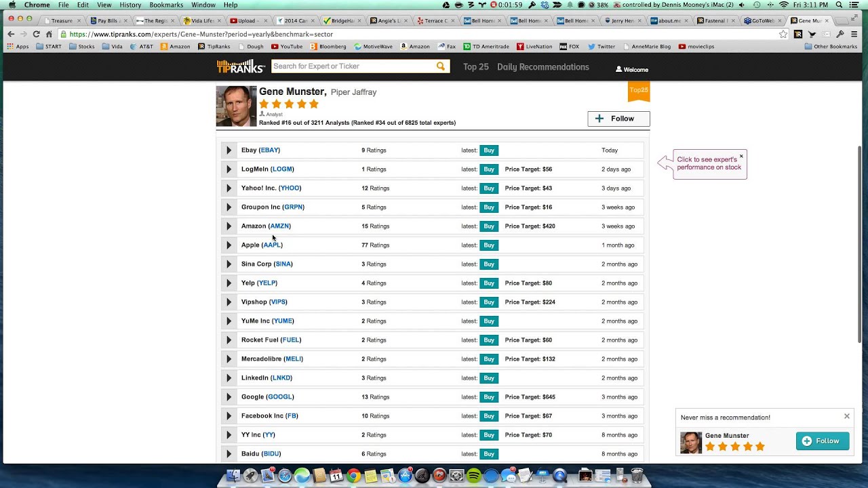Close the performance tooltip with x

[741, 156]
